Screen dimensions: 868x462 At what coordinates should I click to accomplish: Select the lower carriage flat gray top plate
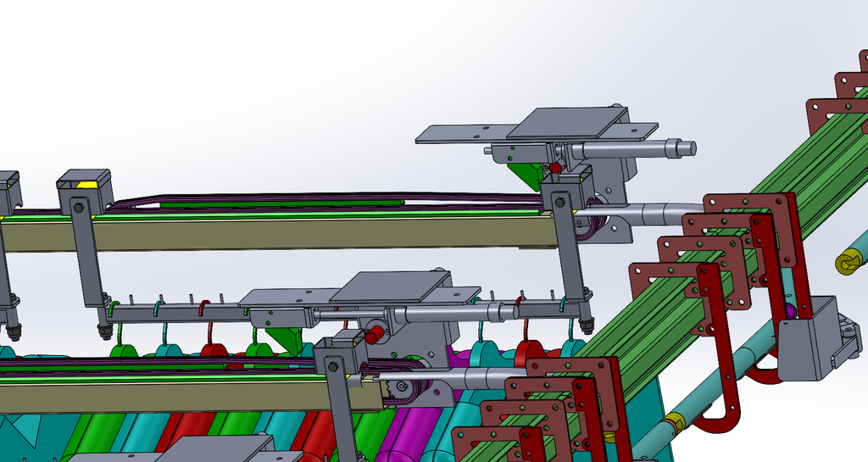(394, 287)
